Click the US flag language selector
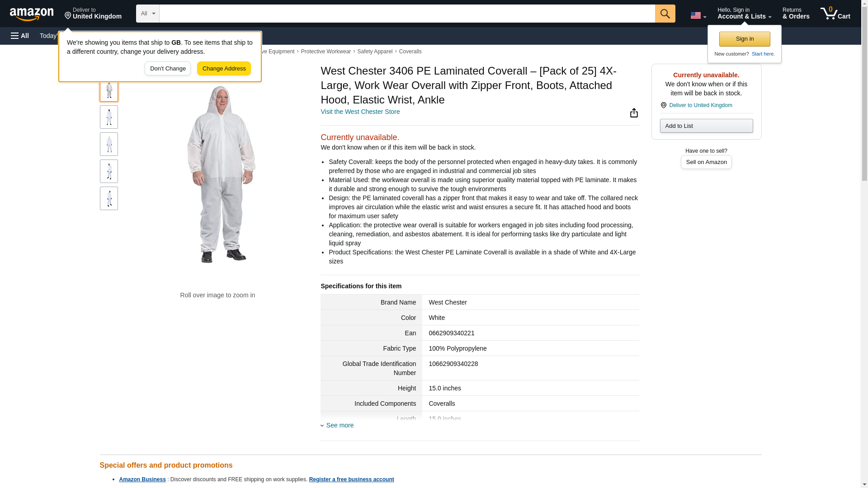Viewport: 868px width, 488px height. [698, 15]
